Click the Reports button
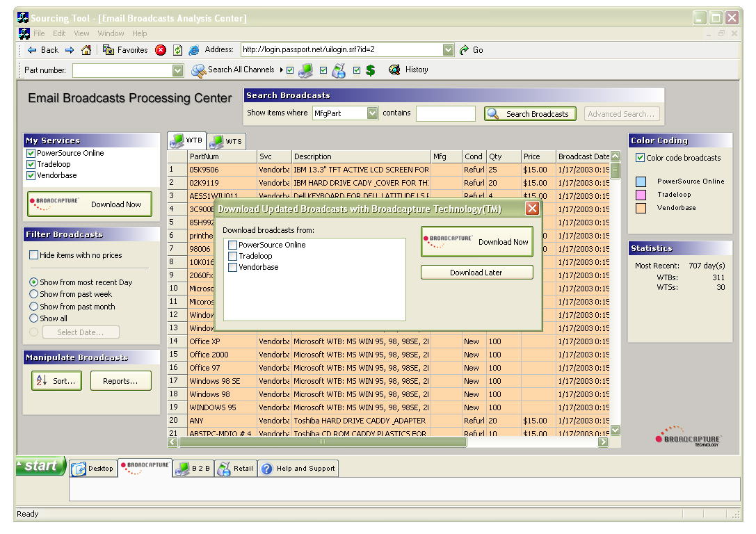756x534 pixels. [120, 381]
